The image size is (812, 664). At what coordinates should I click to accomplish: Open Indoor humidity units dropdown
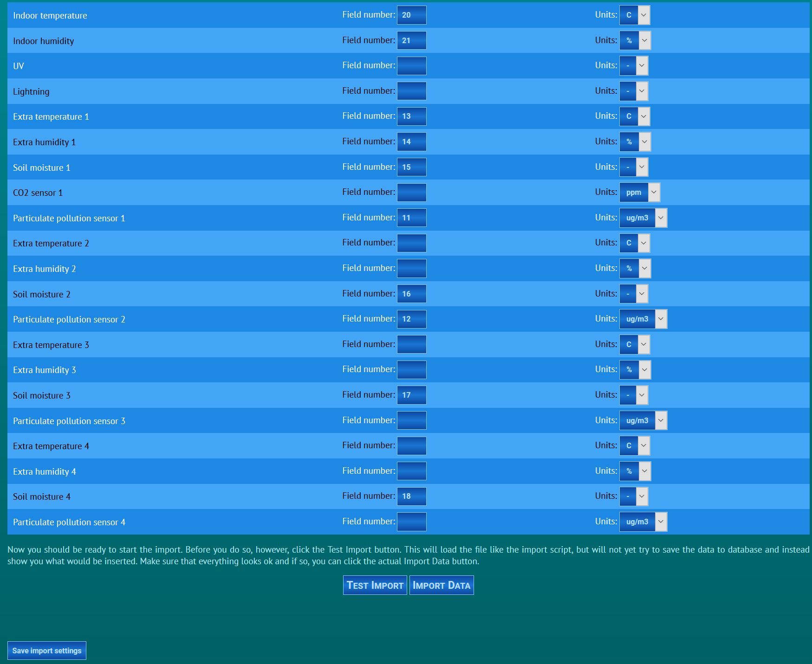pos(635,40)
